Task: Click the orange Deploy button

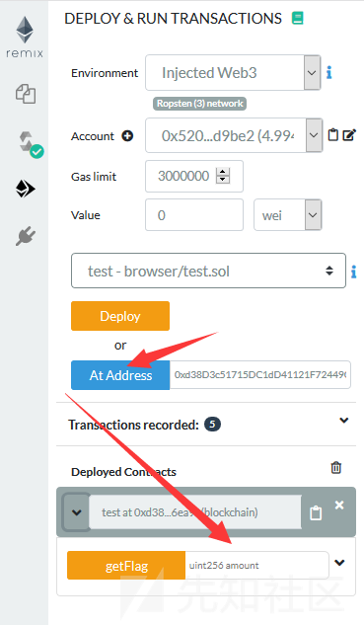Action: (120, 316)
